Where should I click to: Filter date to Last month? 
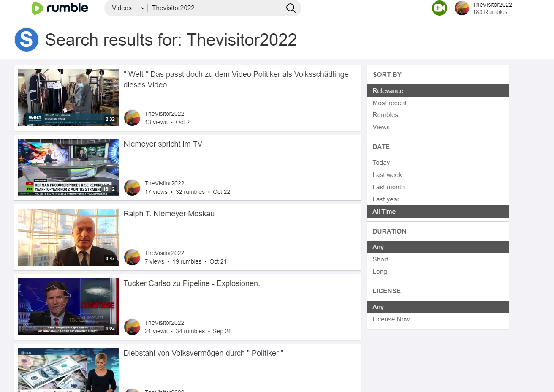coord(388,187)
